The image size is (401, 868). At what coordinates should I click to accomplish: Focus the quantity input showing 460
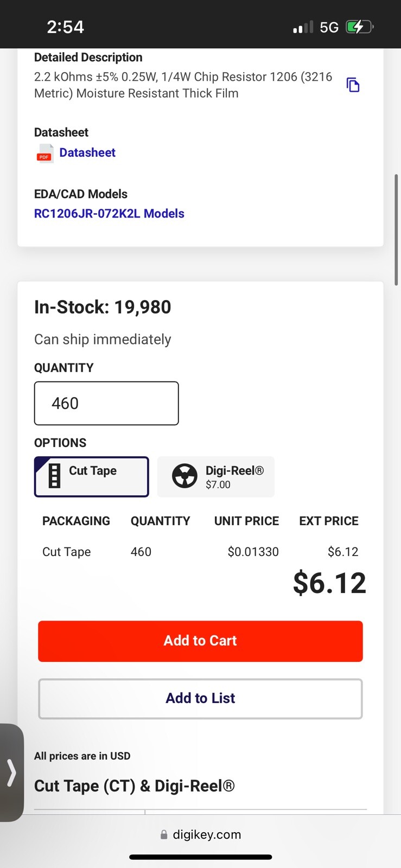tap(106, 403)
